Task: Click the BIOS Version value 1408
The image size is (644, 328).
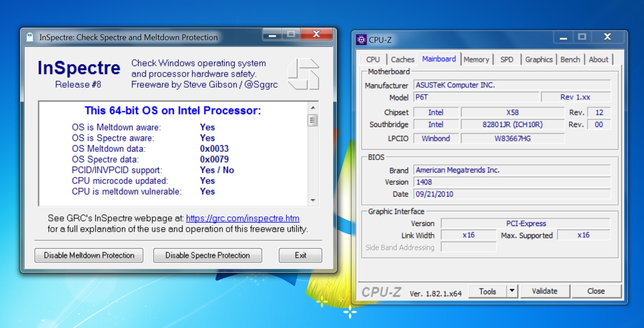Action: point(512,182)
